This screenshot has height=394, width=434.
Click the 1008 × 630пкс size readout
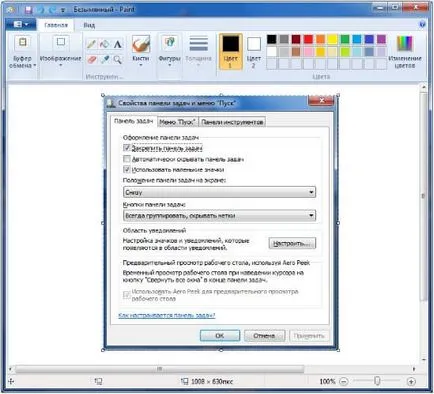point(211,381)
